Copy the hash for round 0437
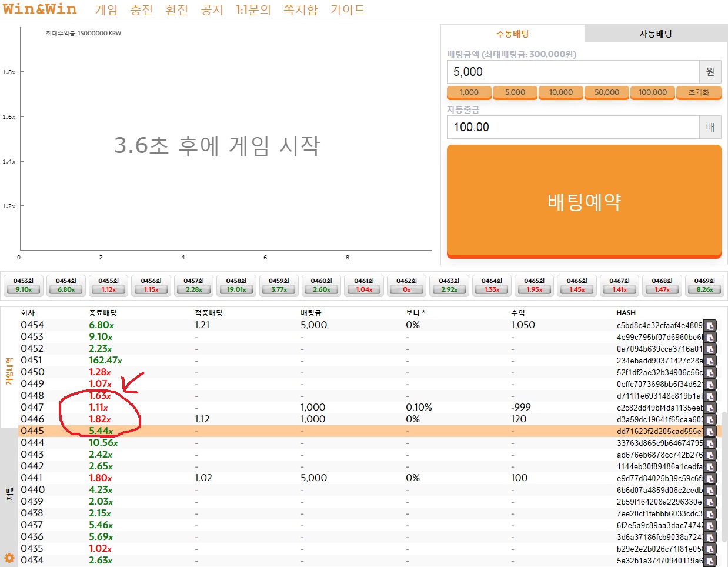728x567 pixels. (x=710, y=526)
